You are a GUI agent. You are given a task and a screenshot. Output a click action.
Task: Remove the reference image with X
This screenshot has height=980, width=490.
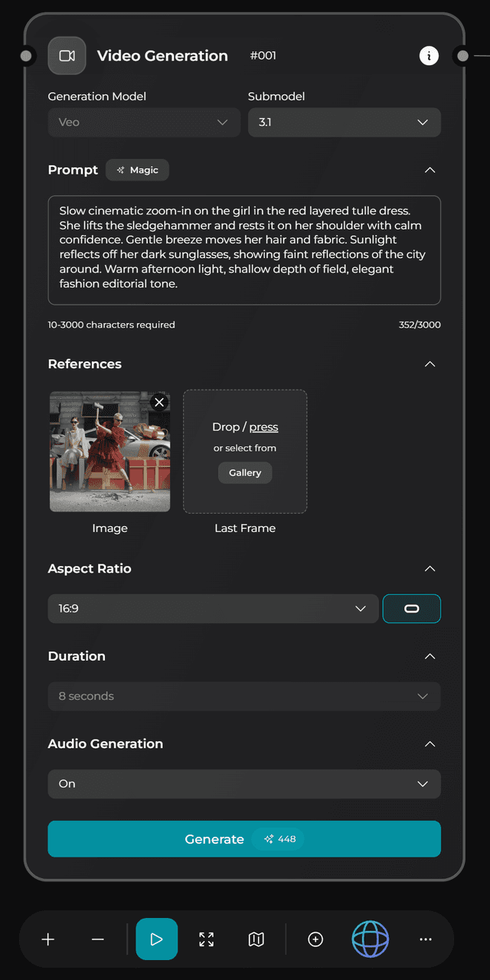(158, 402)
